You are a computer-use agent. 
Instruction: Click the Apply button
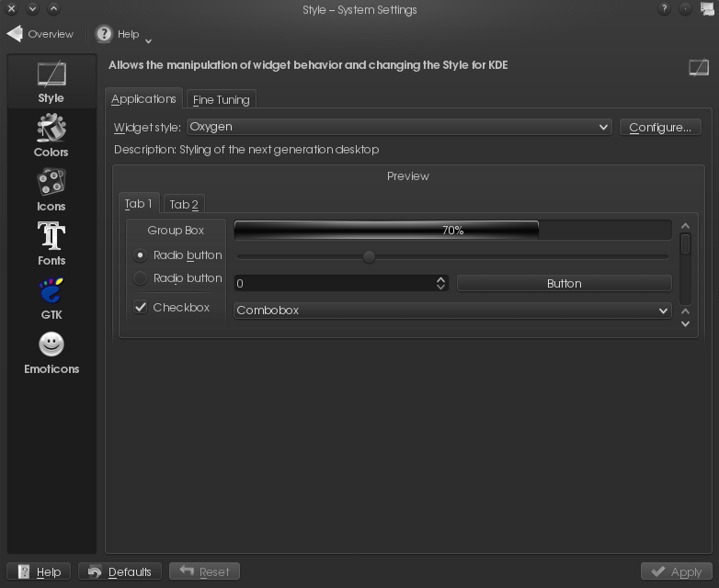(x=677, y=571)
